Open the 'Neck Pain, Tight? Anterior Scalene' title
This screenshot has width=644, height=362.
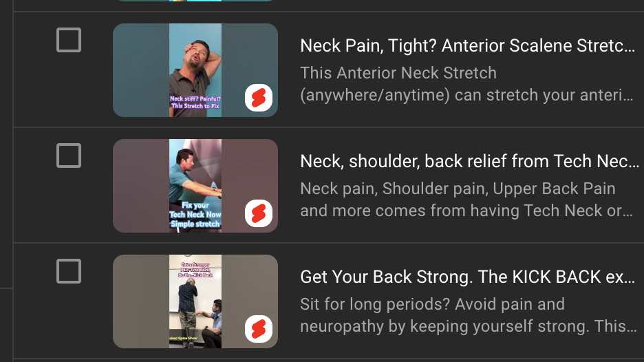point(467,45)
